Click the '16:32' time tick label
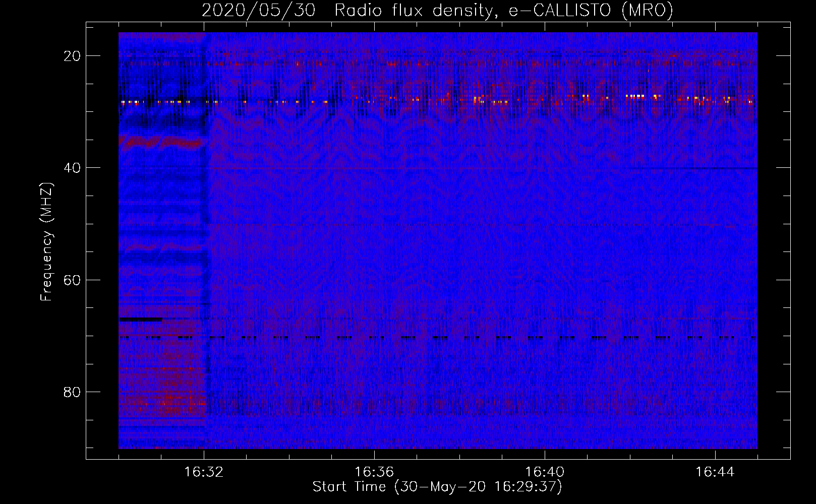 pos(204,472)
